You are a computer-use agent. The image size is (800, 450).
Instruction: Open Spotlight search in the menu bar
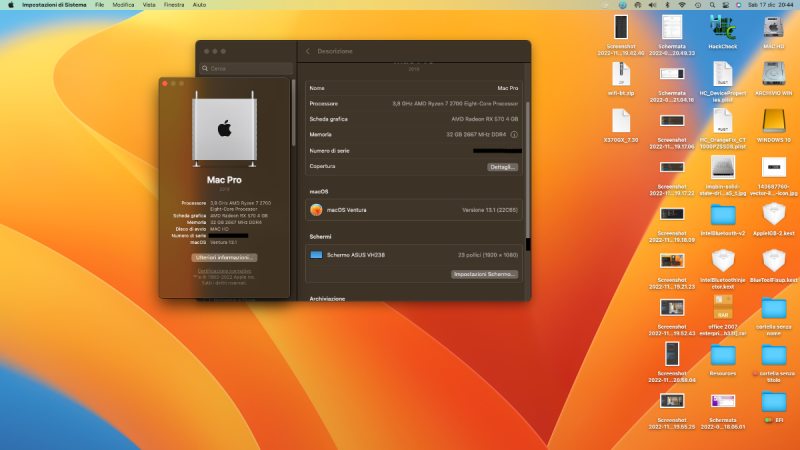tap(712, 5)
